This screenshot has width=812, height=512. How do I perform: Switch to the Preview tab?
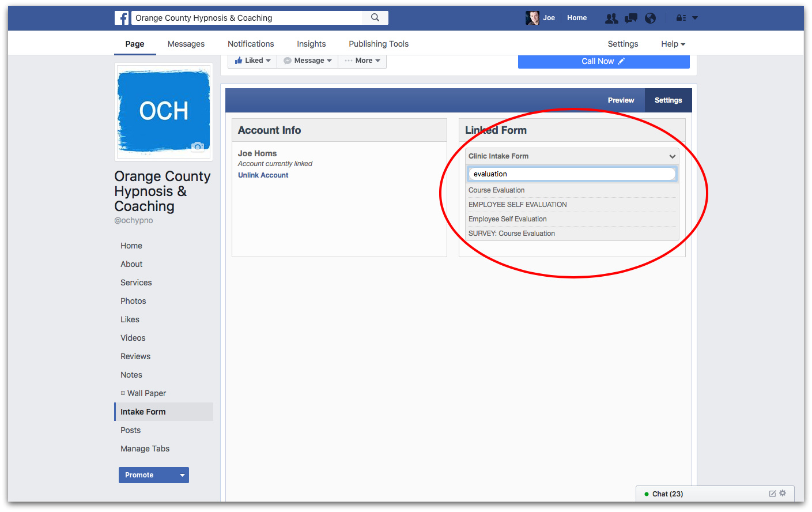coord(621,100)
